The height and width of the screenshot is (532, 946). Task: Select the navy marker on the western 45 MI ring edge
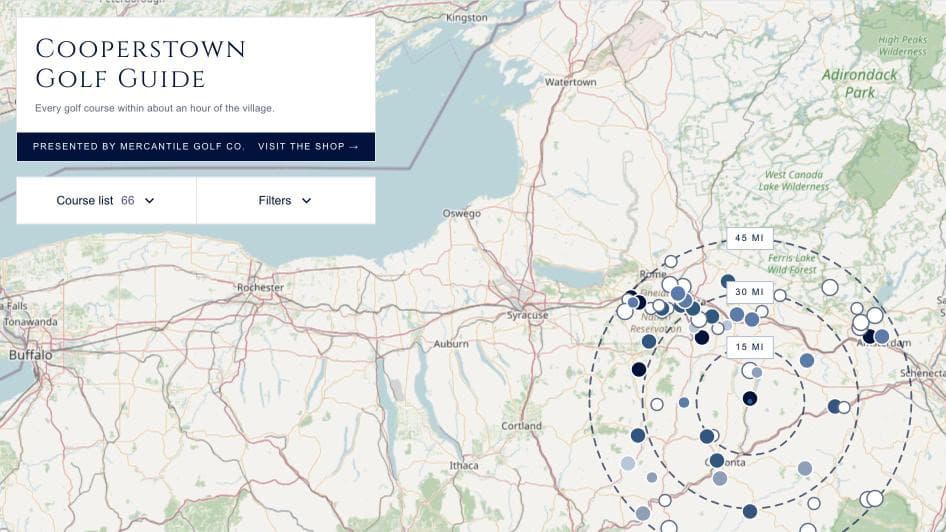click(x=639, y=369)
